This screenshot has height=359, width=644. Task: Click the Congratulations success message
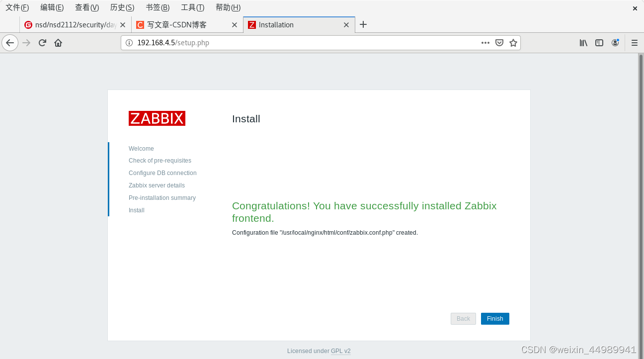(364, 212)
